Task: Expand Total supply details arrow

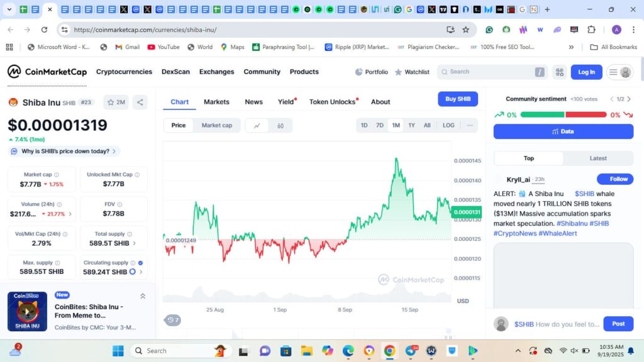Action: point(135,243)
